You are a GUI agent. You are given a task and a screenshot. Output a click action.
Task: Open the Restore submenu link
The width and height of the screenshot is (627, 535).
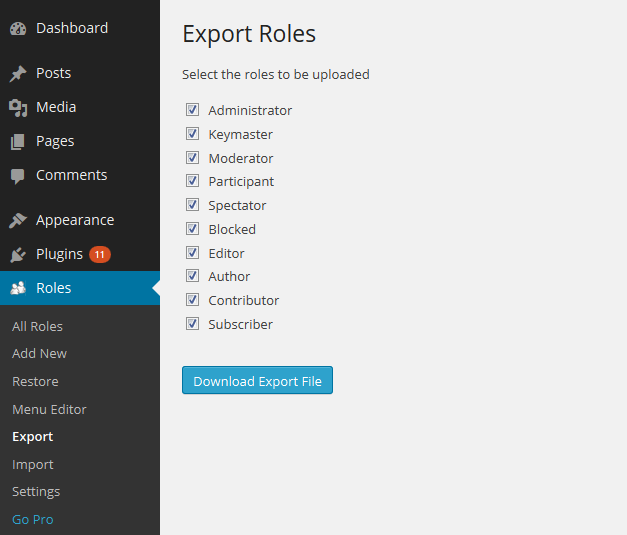coord(35,382)
